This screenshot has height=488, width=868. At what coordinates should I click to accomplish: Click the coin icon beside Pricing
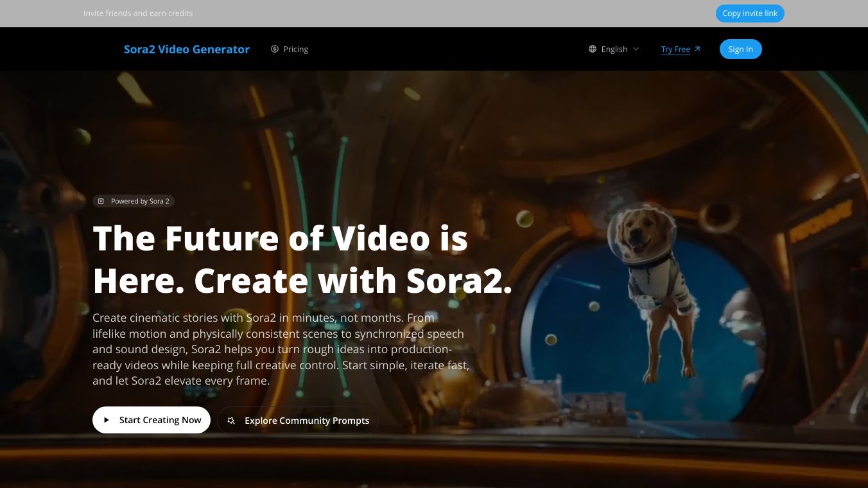click(x=275, y=49)
